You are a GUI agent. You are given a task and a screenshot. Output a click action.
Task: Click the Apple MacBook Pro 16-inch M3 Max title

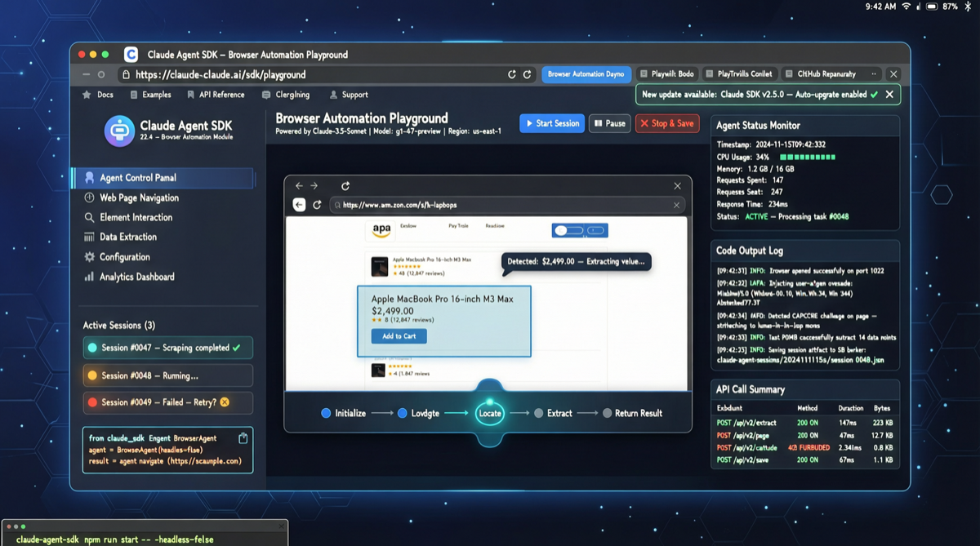point(443,299)
